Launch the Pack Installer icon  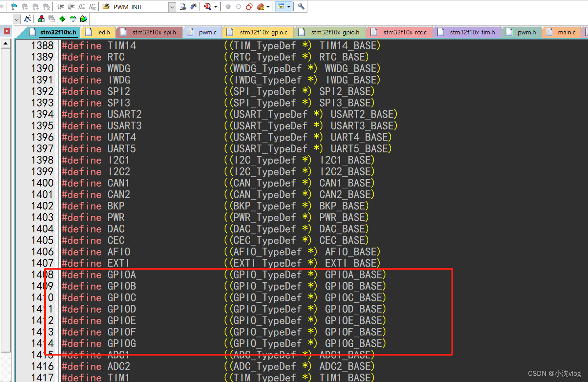click(x=83, y=19)
